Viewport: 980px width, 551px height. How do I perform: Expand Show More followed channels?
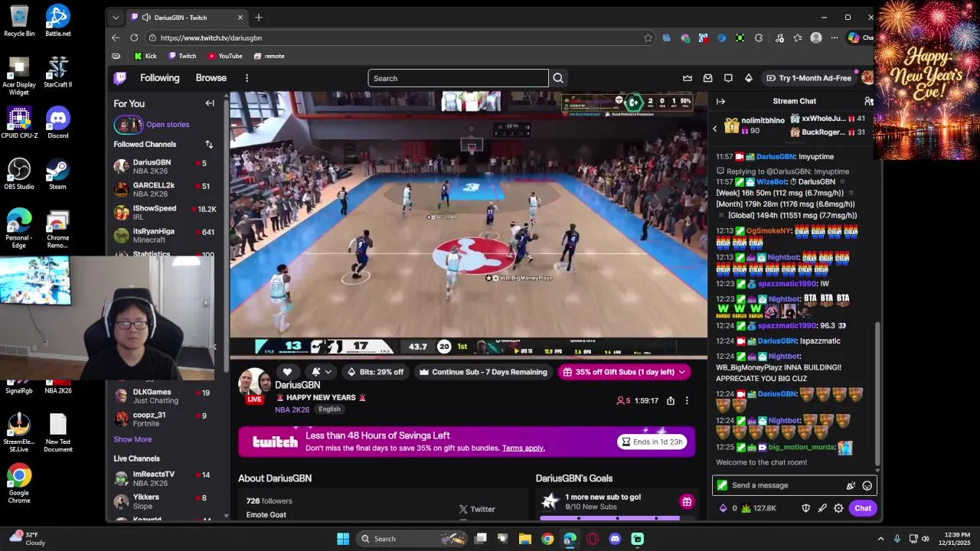coord(132,439)
